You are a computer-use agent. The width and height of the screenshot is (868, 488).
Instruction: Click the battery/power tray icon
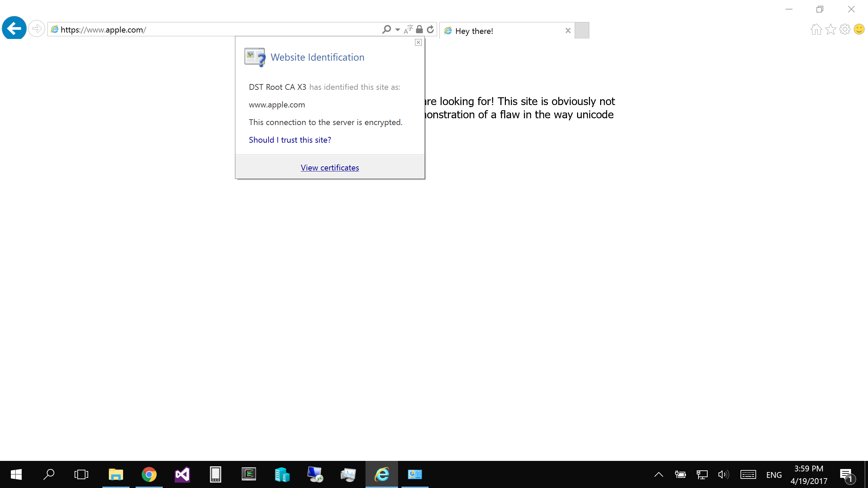(x=680, y=474)
